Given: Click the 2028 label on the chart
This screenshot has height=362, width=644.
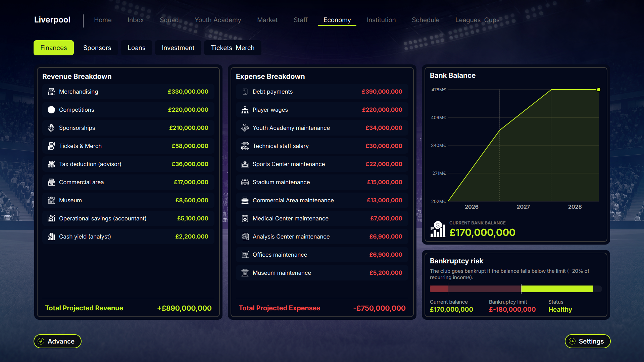Looking at the screenshot, I should (575, 207).
